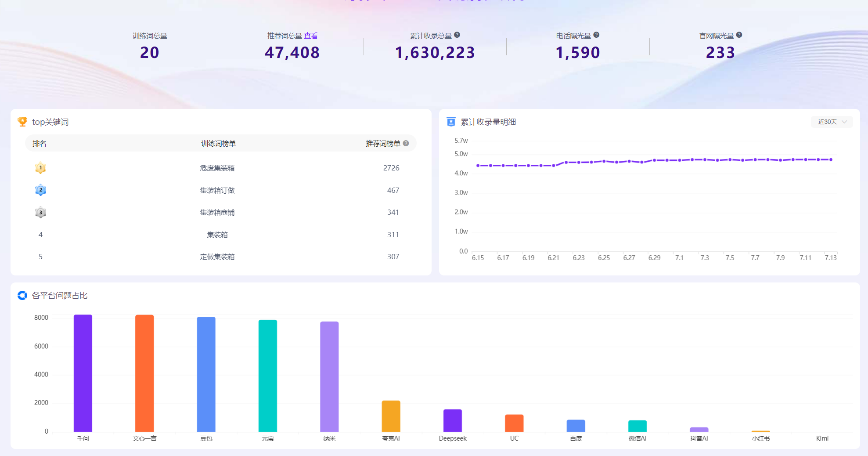Open the 近30天 time range dropdown
Viewport: 868px width, 456px height.
pyautogui.click(x=832, y=122)
